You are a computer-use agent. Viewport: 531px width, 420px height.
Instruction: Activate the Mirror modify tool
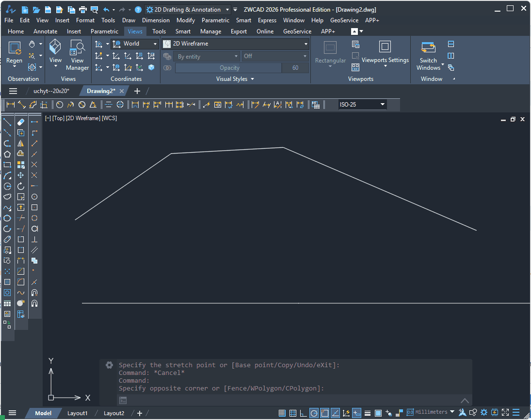pyautogui.click(x=21, y=143)
